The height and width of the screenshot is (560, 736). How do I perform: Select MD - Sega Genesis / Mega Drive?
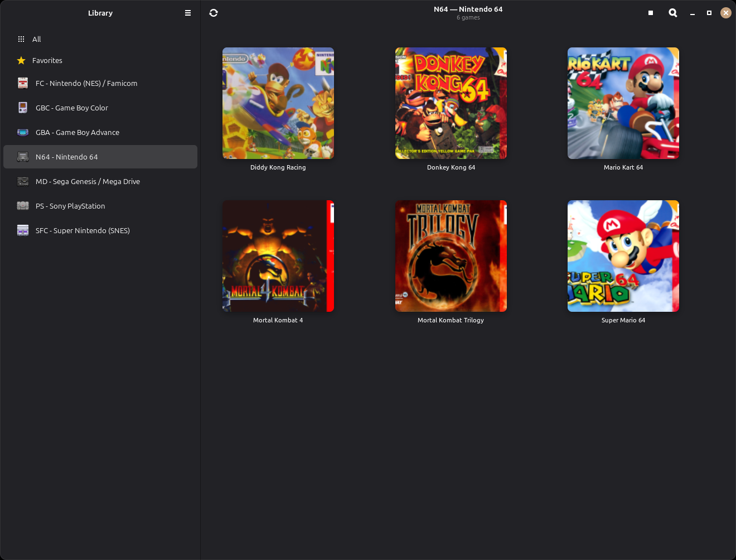[x=100, y=181]
